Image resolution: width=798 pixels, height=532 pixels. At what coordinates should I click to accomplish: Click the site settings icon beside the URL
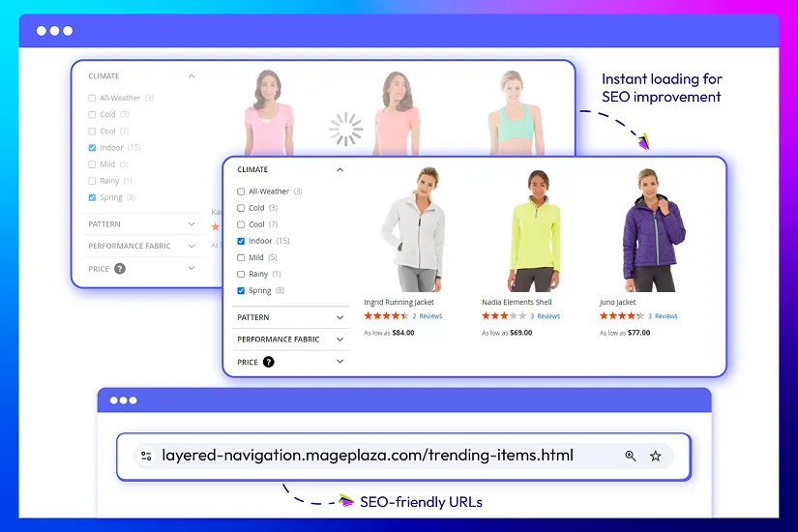click(x=146, y=456)
